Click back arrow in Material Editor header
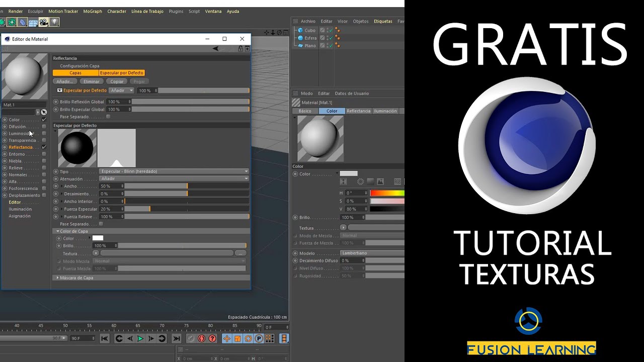The height and width of the screenshot is (362, 644). (x=215, y=49)
